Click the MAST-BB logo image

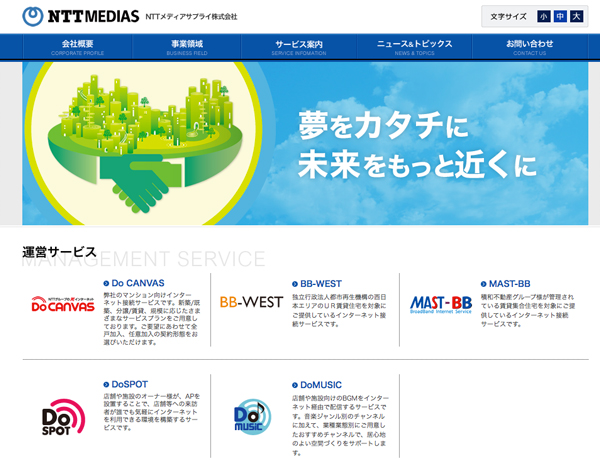pos(441,303)
